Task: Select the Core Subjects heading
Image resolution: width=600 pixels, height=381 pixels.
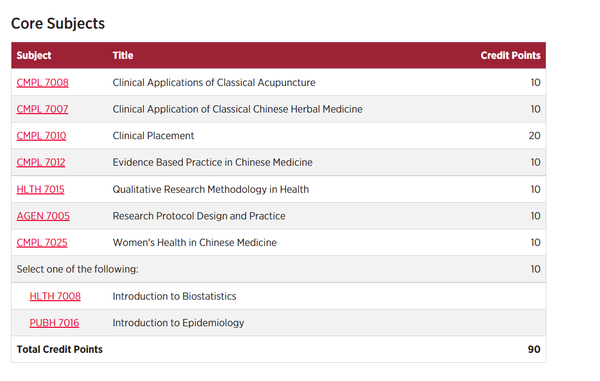Action: click(58, 23)
